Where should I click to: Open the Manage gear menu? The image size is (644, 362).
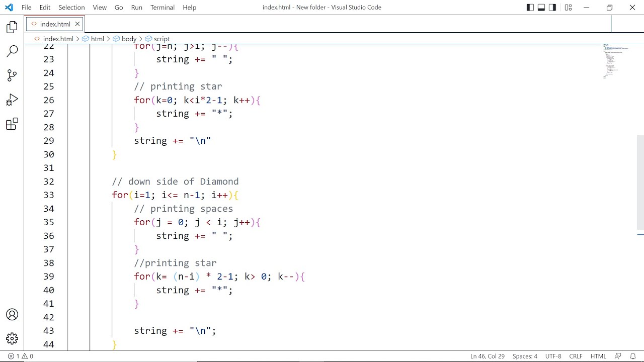point(12,338)
